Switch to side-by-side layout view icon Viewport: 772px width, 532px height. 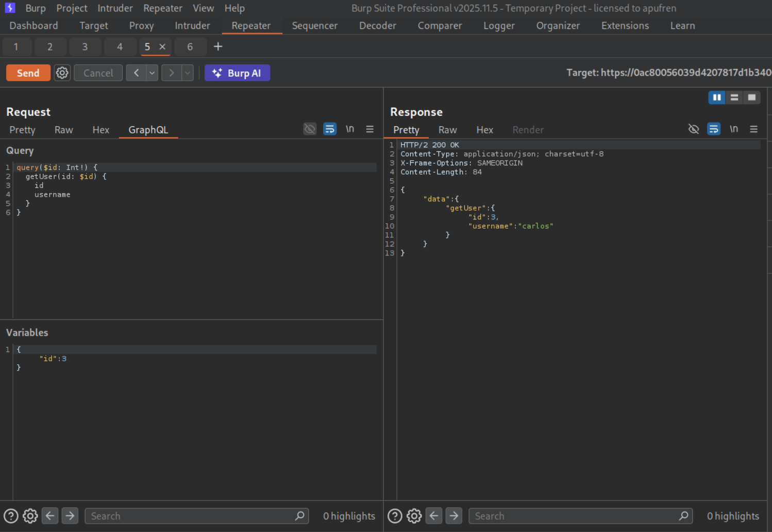tap(716, 97)
